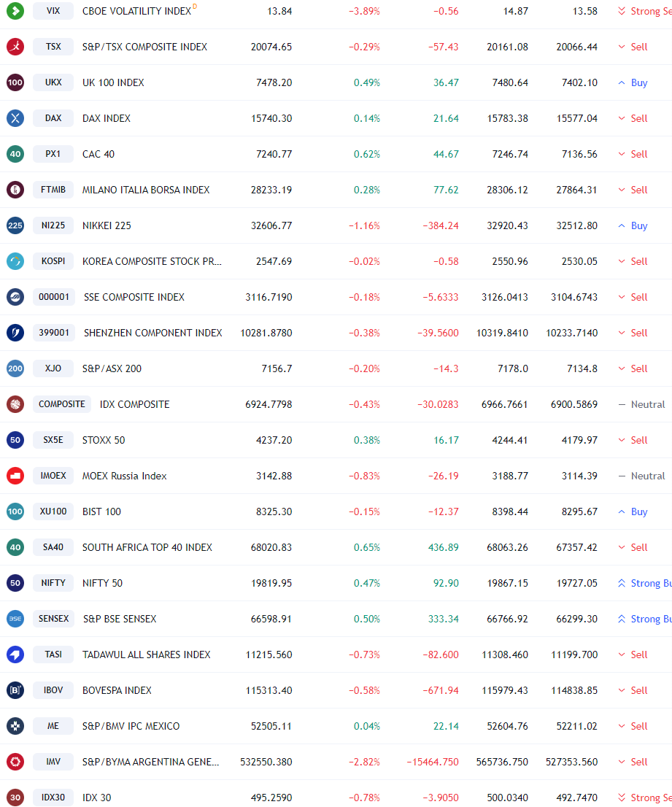Click NI225 Buy rating
This screenshot has width=672, height=807.
(633, 225)
